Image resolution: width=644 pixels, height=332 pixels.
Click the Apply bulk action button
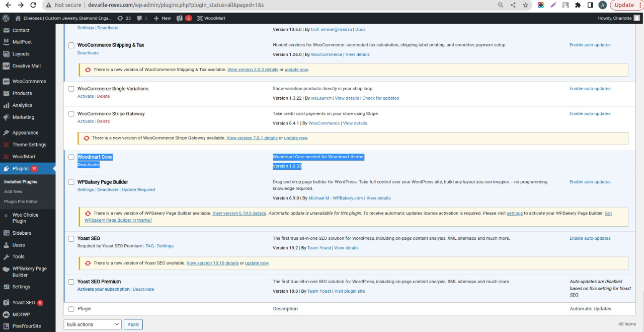pyautogui.click(x=133, y=324)
